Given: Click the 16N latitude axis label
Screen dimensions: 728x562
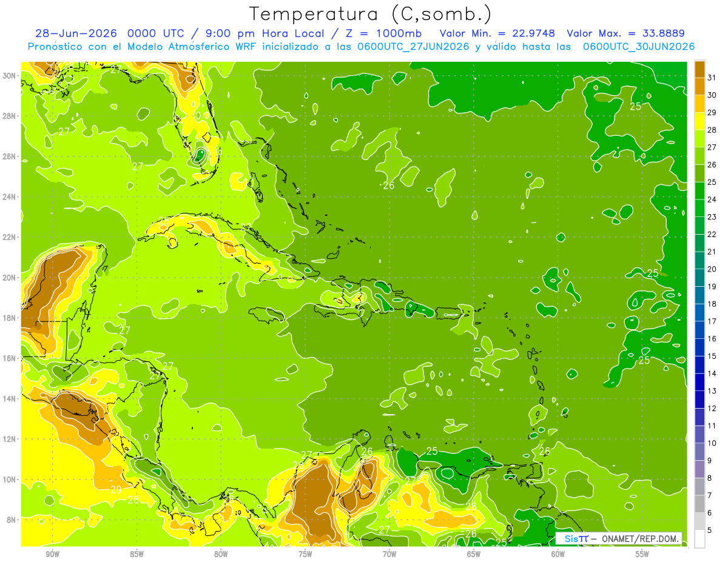Looking at the screenshot, I should pos(10,358).
